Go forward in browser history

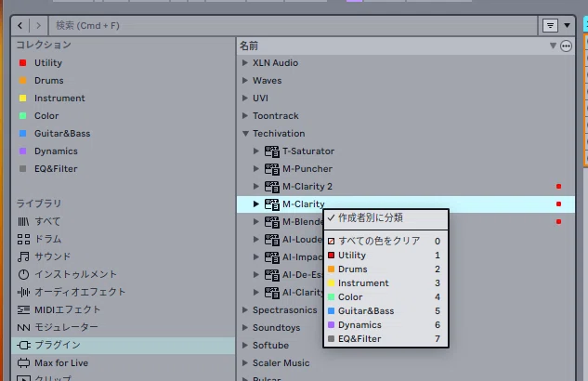[x=38, y=25]
